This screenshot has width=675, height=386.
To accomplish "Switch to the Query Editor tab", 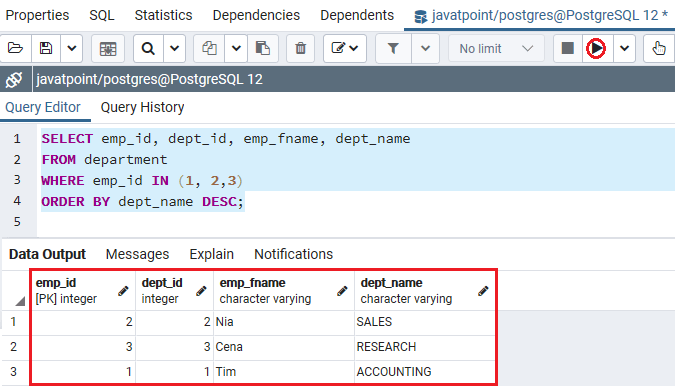I will pyautogui.click(x=43, y=107).
